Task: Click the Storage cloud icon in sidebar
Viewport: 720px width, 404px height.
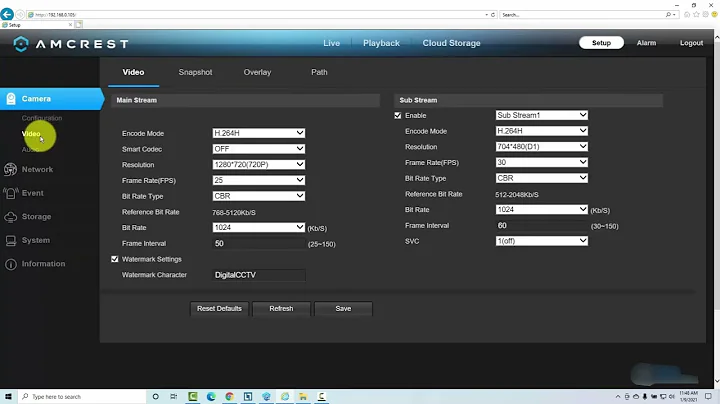Action: (x=10, y=217)
